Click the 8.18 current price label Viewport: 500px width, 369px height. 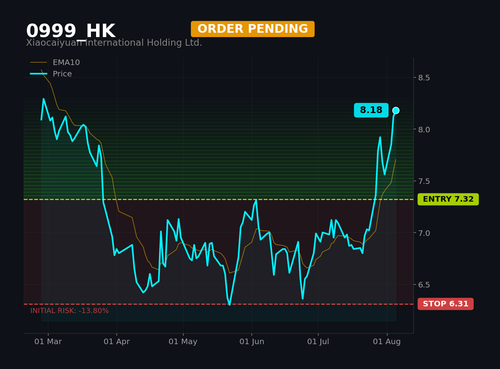[371, 110]
